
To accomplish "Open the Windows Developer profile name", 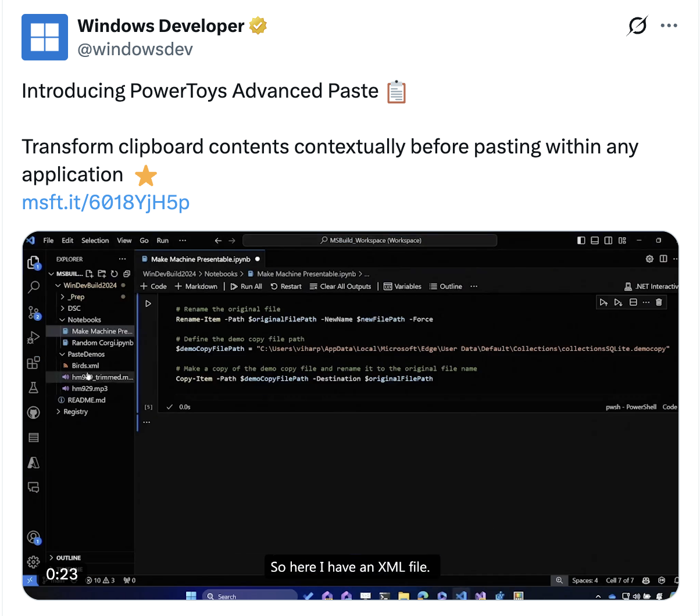I will coord(161,26).
